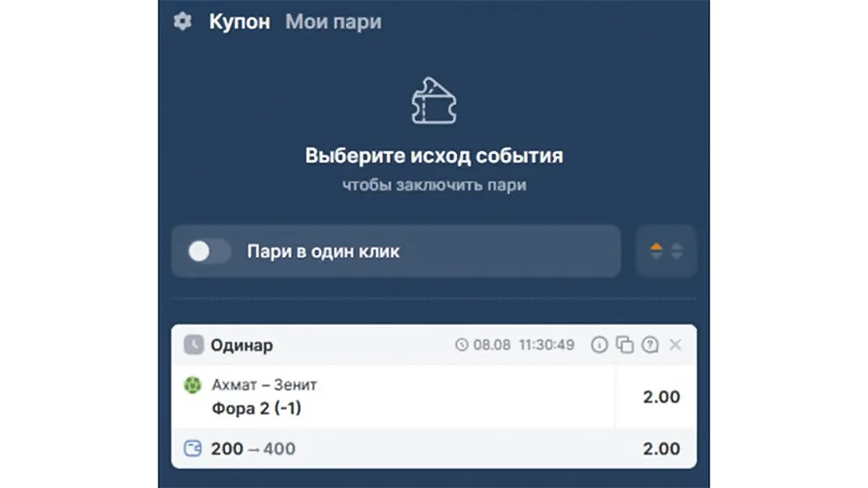Image resolution: width=868 pixels, height=488 pixels.
Task: Click the 200→400 stake amount
Action: click(x=253, y=449)
